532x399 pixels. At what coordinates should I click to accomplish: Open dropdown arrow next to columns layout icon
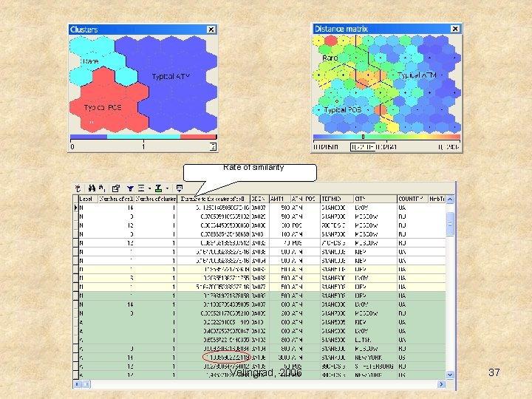click(149, 188)
